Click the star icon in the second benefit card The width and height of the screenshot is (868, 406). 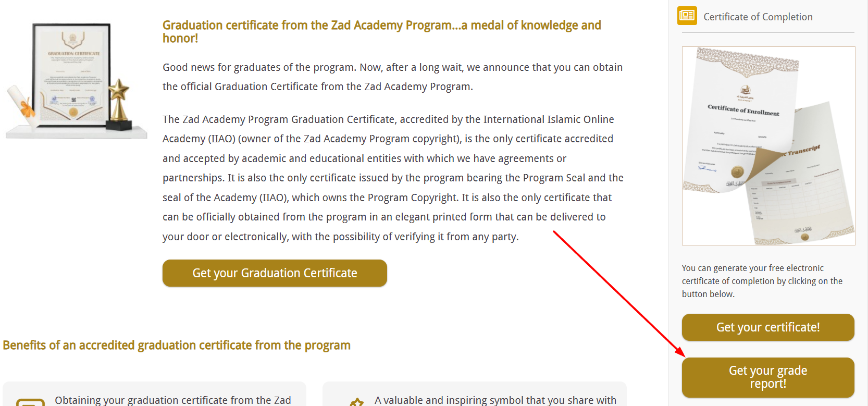point(357,402)
